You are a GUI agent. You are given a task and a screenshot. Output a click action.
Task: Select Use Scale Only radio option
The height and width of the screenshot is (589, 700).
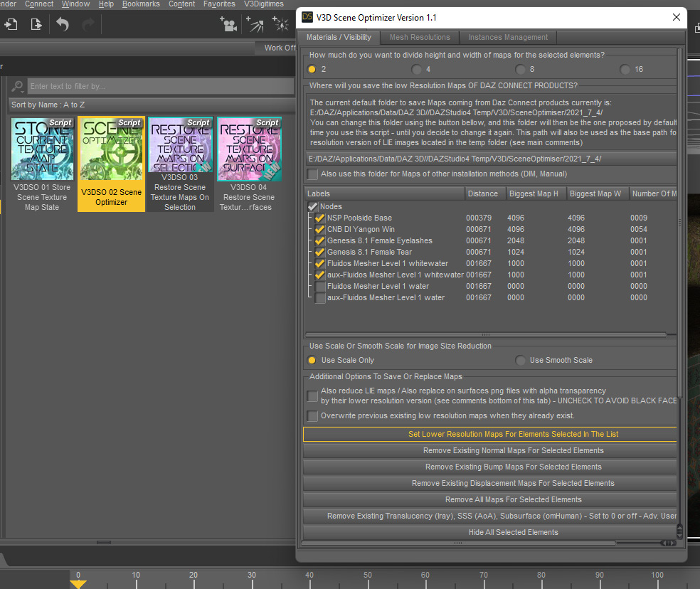coord(312,360)
